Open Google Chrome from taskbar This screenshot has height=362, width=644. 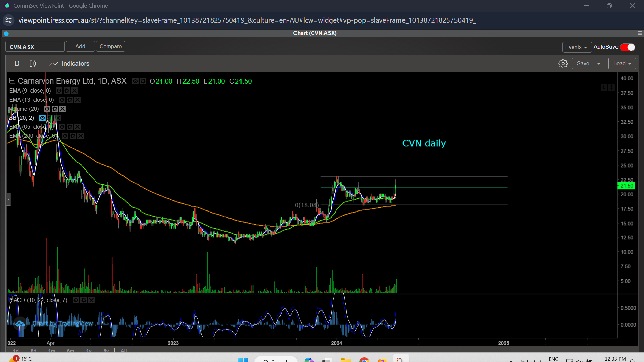tap(364, 360)
